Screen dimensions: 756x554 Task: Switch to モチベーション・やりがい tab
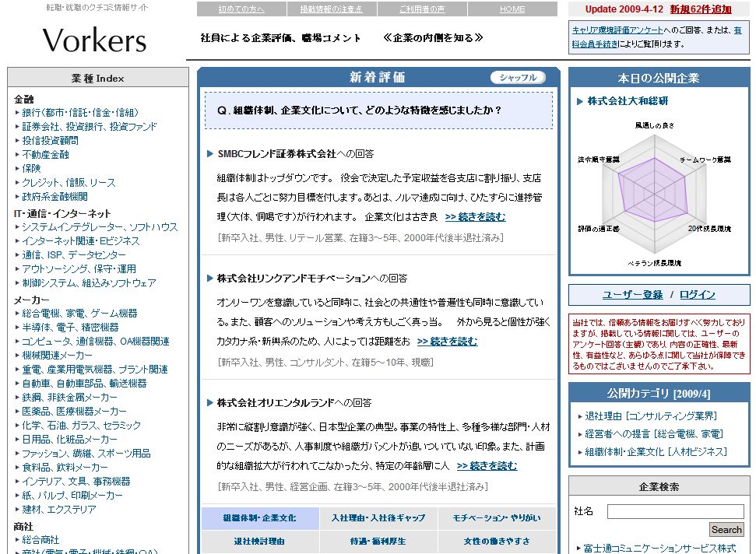point(497,518)
